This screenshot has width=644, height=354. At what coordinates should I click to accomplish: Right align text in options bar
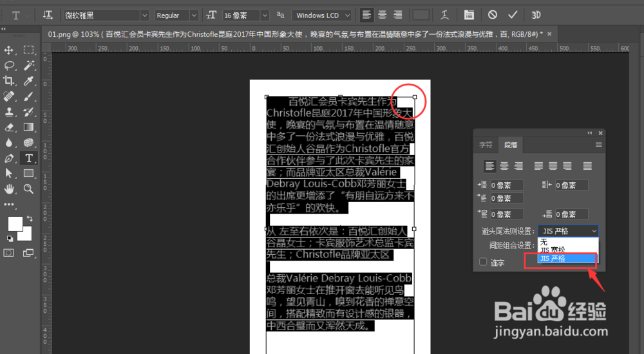coord(397,15)
